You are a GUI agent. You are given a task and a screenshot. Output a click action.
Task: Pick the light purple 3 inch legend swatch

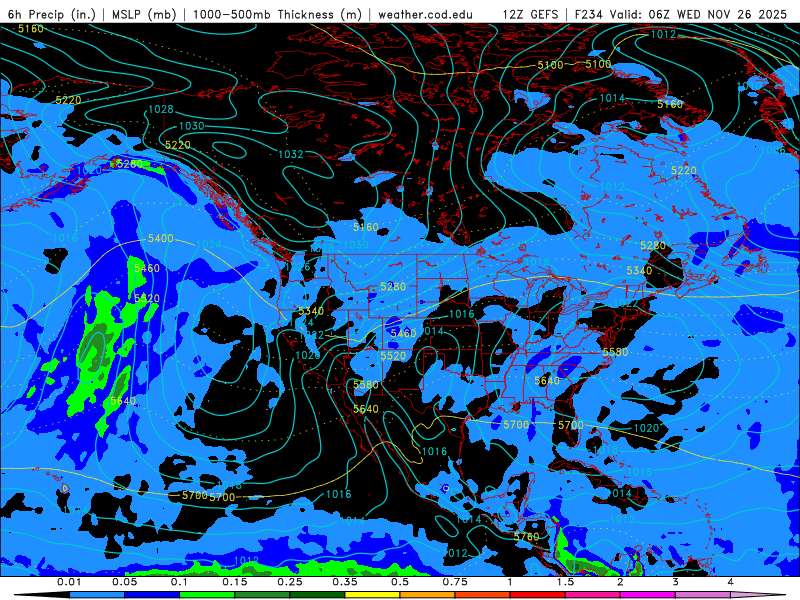coord(703,595)
